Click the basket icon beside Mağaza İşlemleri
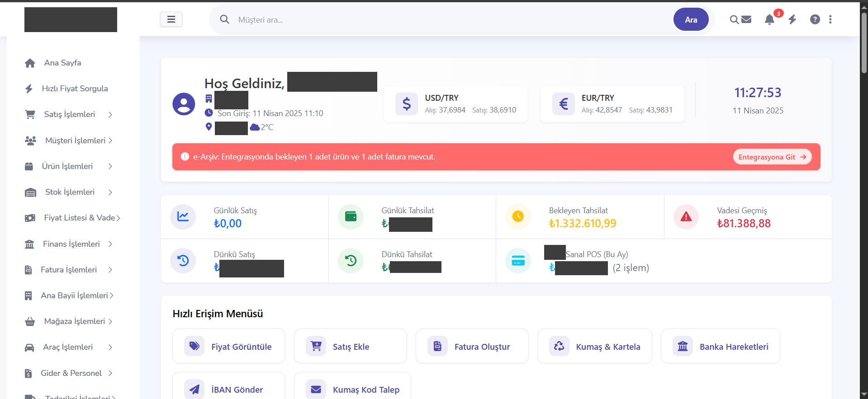Image resolution: width=868 pixels, height=399 pixels. [30, 321]
